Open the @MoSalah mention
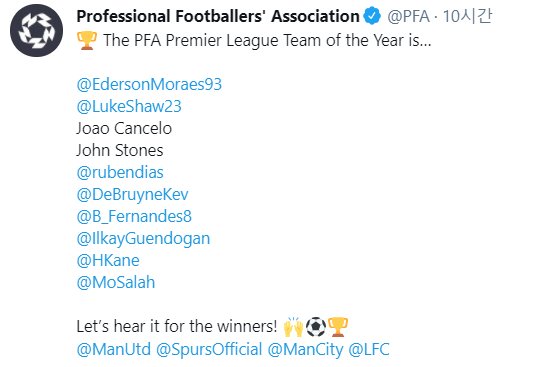The height and width of the screenshot is (367, 550). click(116, 282)
